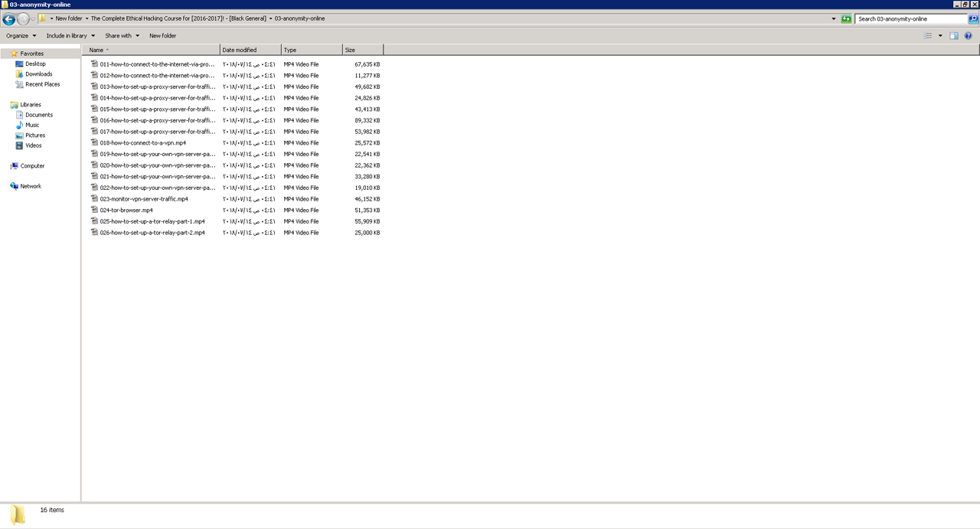Screen dimensions: 980x529
Task: Open the Include in library menu
Action: pos(70,36)
